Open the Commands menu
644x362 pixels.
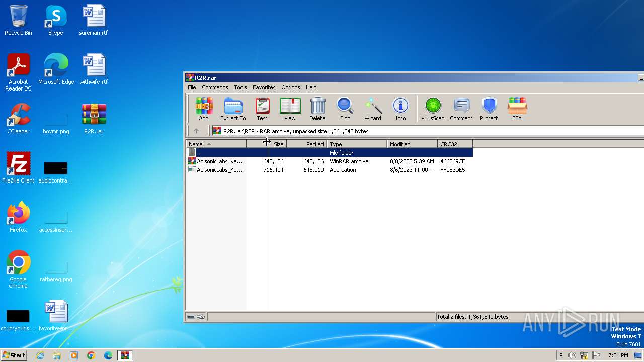coord(215,87)
